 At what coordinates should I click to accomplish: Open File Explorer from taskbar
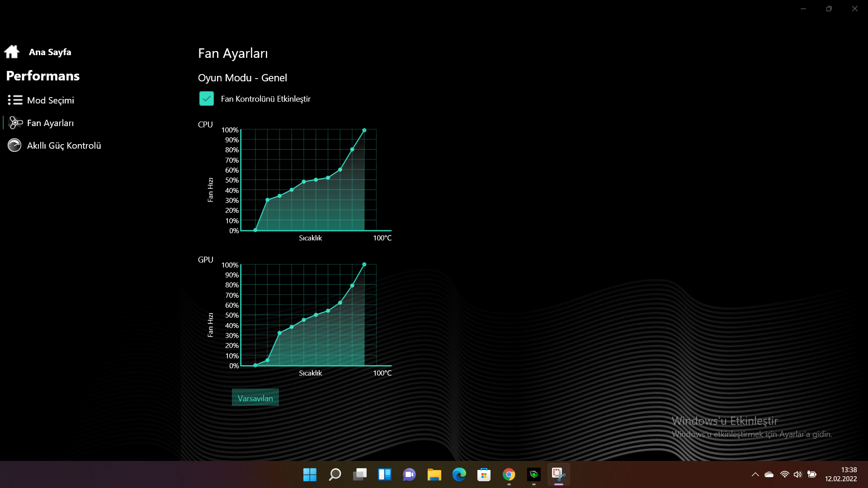click(x=434, y=474)
